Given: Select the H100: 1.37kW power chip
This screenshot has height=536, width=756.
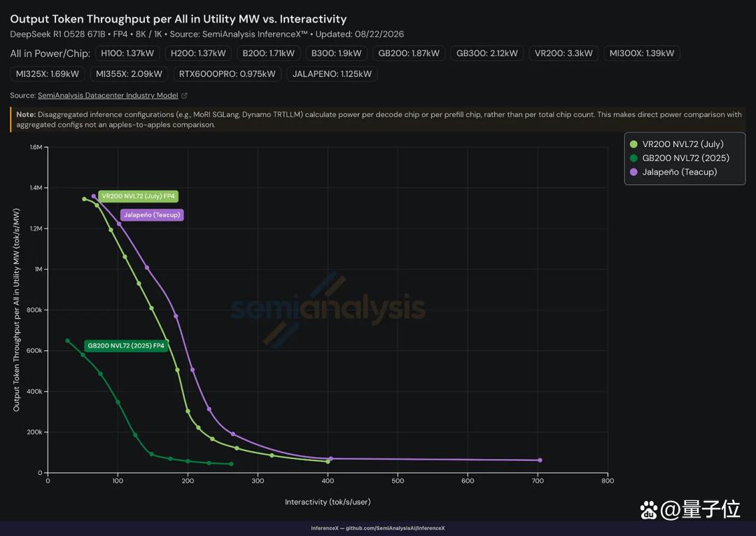Looking at the screenshot, I should [x=127, y=53].
